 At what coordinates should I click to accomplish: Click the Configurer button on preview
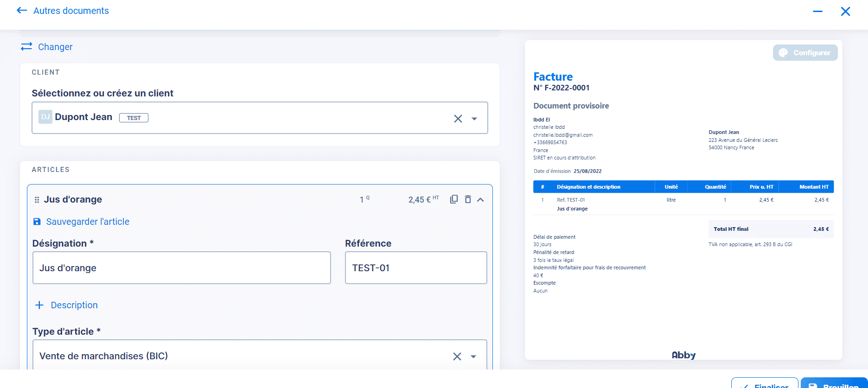click(805, 53)
